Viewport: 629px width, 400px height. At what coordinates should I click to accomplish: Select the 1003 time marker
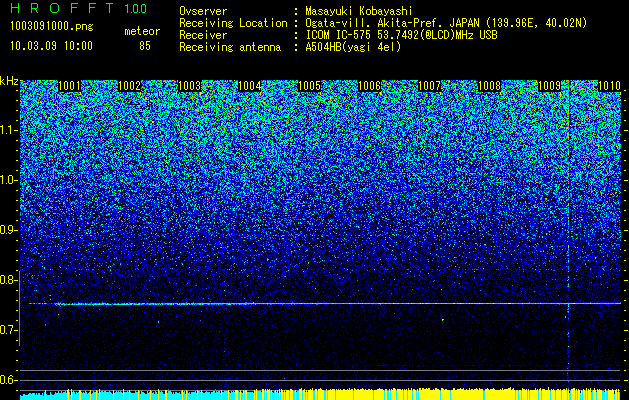189,86
